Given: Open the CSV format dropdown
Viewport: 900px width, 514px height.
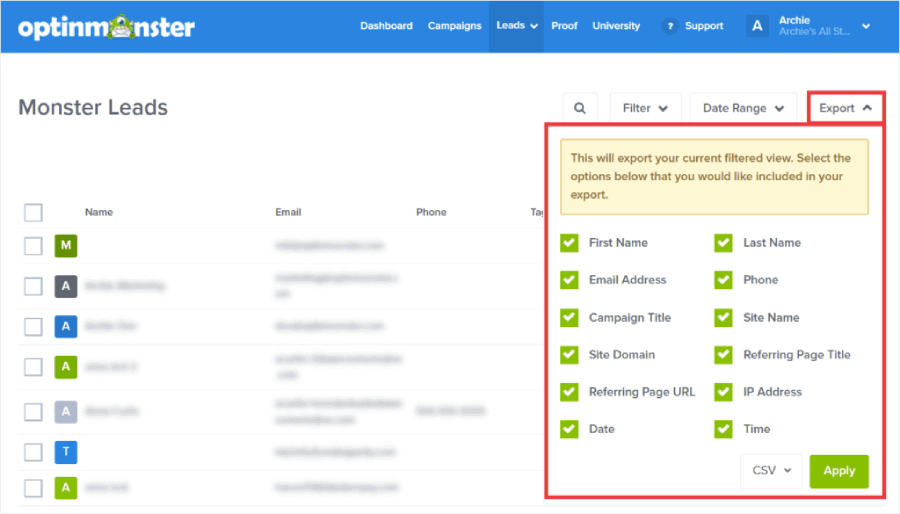Looking at the screenshot, I should coord(771,471).
